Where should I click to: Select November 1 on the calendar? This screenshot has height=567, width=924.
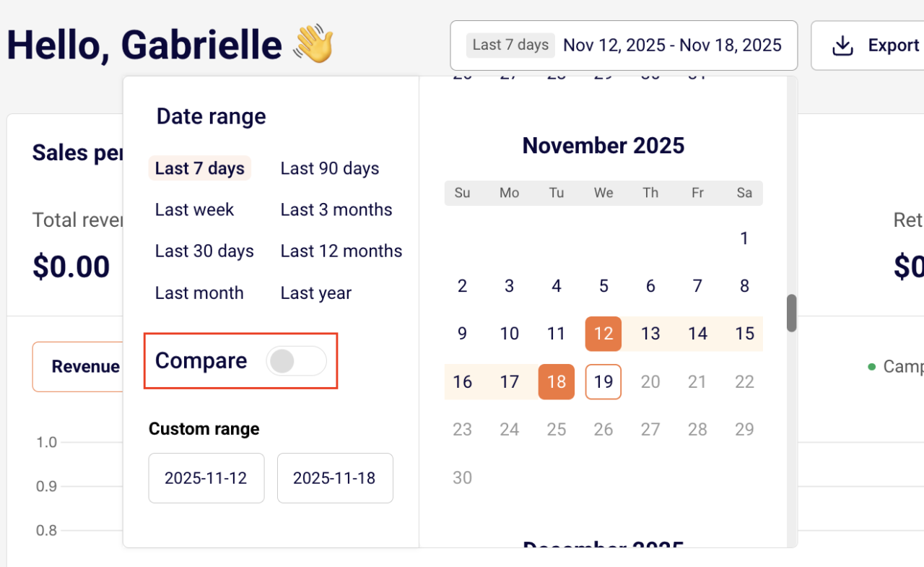[x=744, y=238]
